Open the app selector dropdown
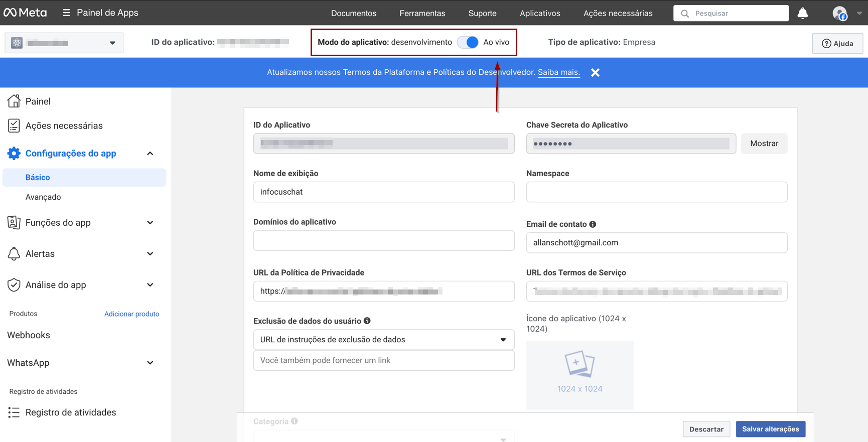This screenshot has height=442, width=868. [64, 43]
